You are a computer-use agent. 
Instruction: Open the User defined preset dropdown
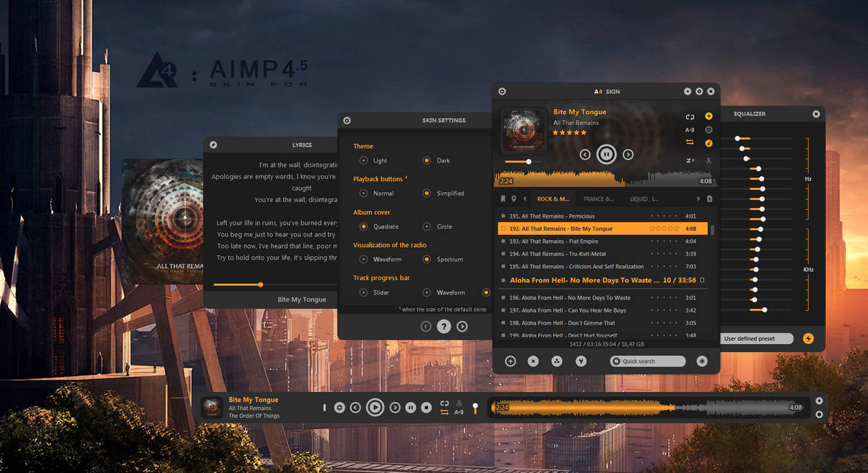point(757,338)
